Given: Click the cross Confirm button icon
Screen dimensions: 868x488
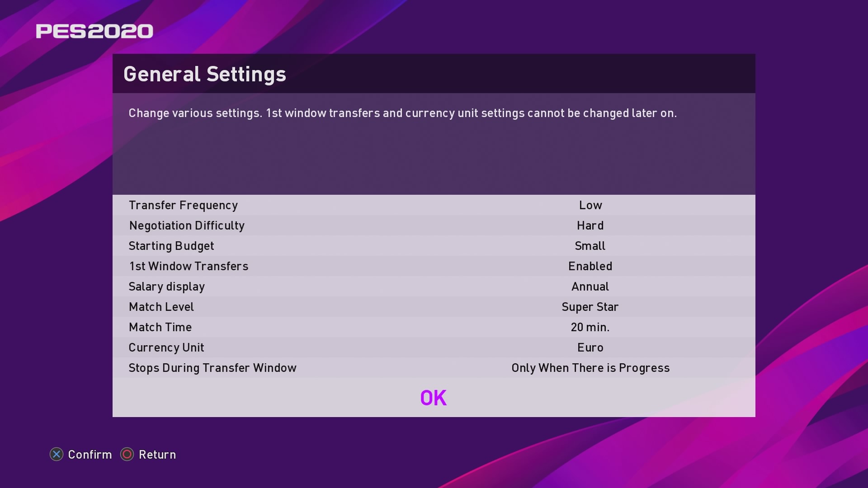Looking at the screenshot, I should [57, 454].
